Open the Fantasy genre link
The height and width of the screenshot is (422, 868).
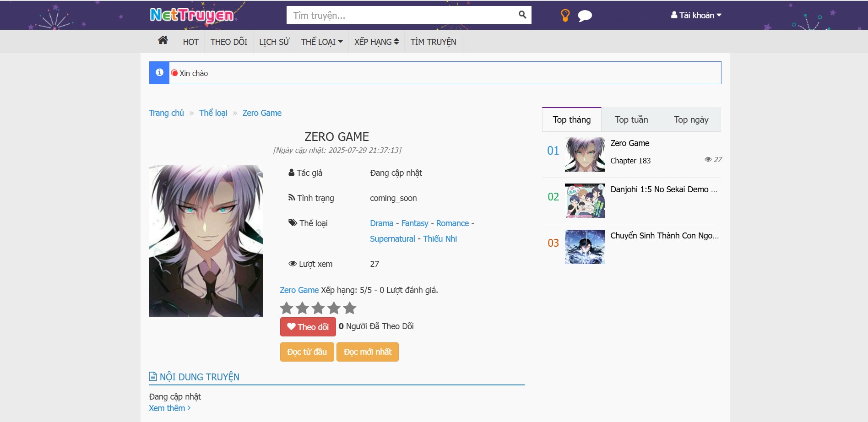(414, 223)
